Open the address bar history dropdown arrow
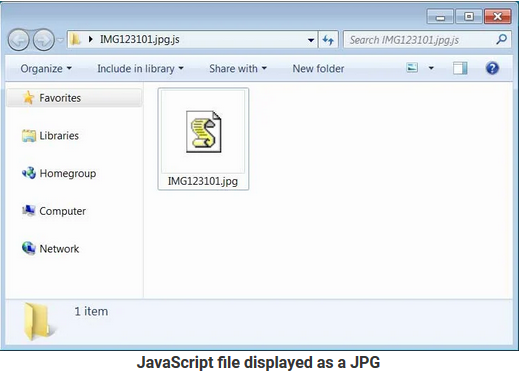Screen dimensions: 520x382 (x=311, y=40)
